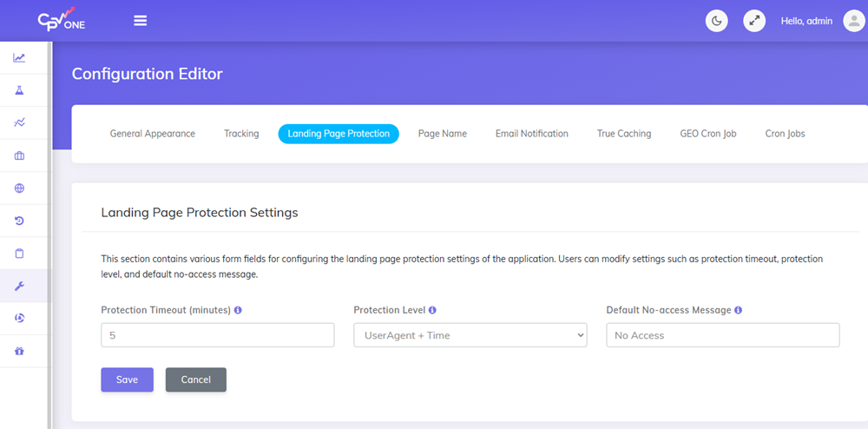Open the crossing trend lines sidebar icon
Viewport: 868px width, 429px height.
(19, 123)
